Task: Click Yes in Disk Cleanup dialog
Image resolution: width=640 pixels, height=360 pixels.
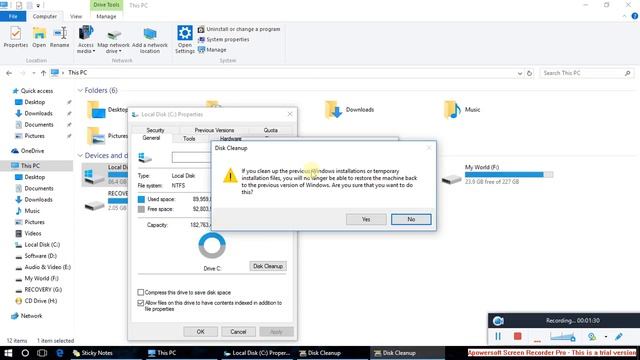Action: pos(366,220)
